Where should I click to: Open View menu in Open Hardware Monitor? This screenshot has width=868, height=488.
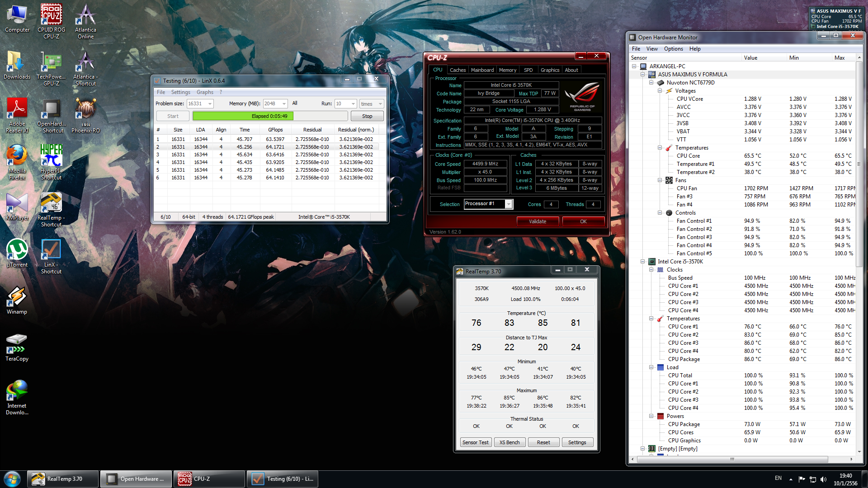(652, 49)
